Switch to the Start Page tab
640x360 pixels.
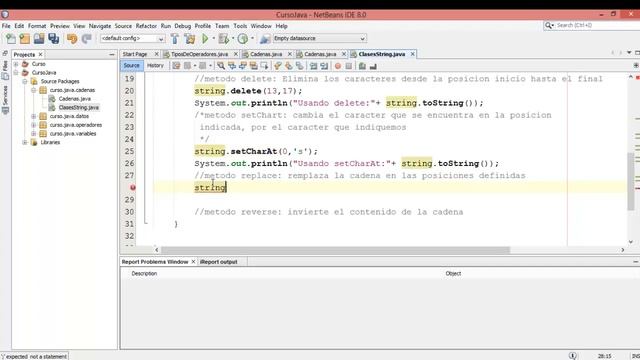tap(135, 54)
